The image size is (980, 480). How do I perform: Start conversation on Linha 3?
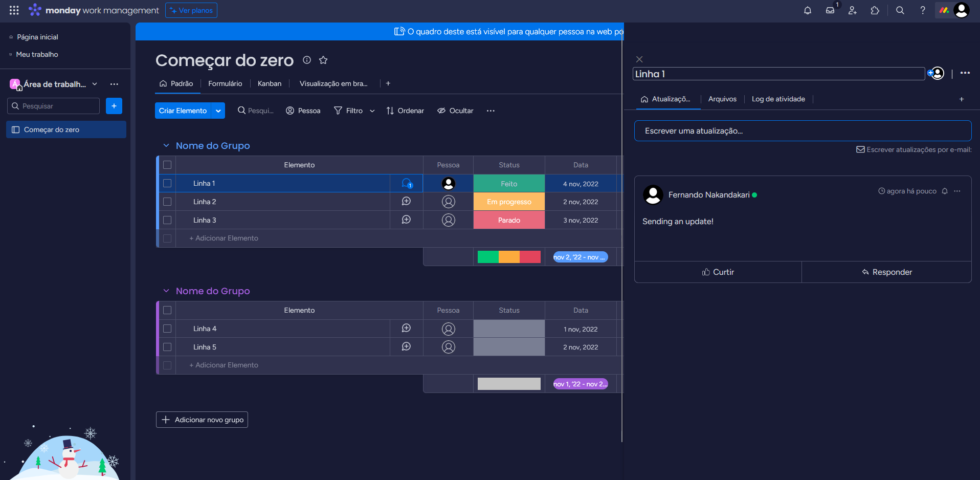pos(406,220)
